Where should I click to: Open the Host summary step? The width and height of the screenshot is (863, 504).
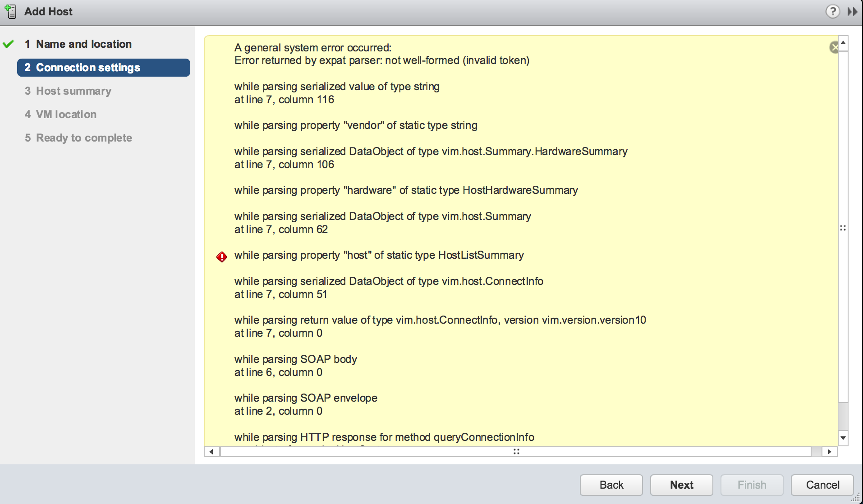pyautogui.click(x=73, y=91)
